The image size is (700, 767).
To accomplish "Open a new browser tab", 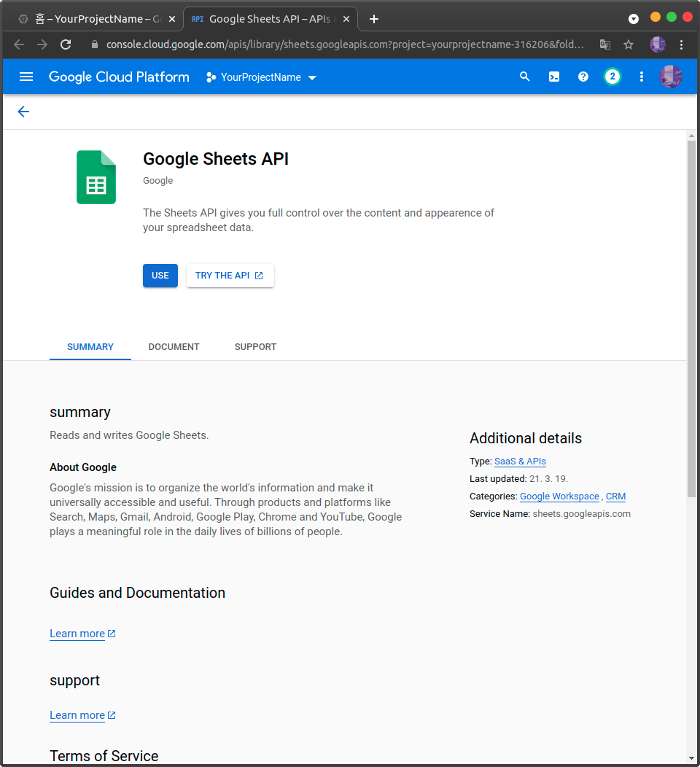I will (374, 19).
